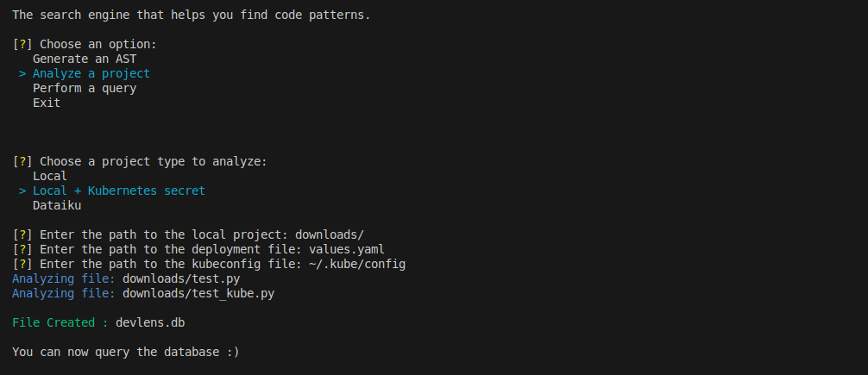The width and height of the screenshot is (868, 375).
Task: Click the downloads/test_kube.py analyzed file path
Action: point(198,293)
